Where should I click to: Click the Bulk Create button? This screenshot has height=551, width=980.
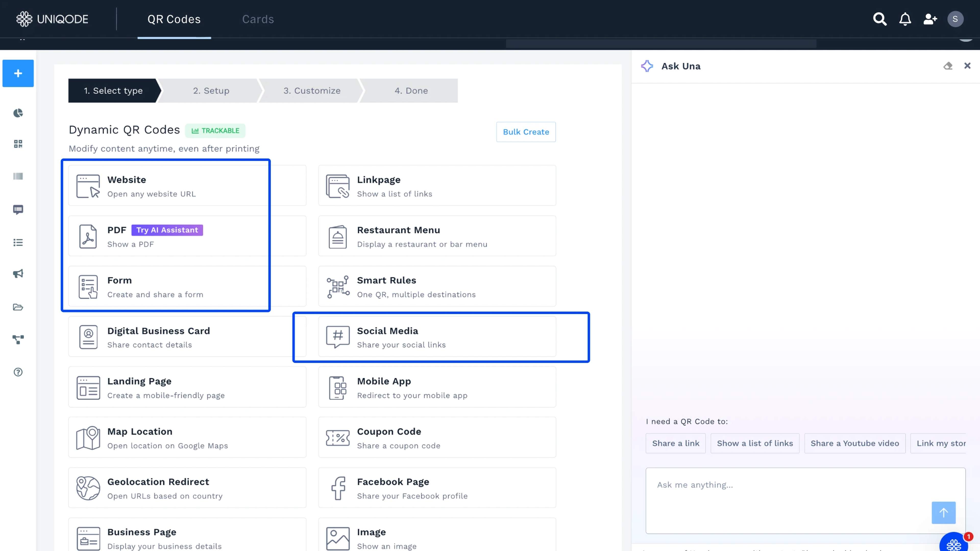click(x=526, y=132)
